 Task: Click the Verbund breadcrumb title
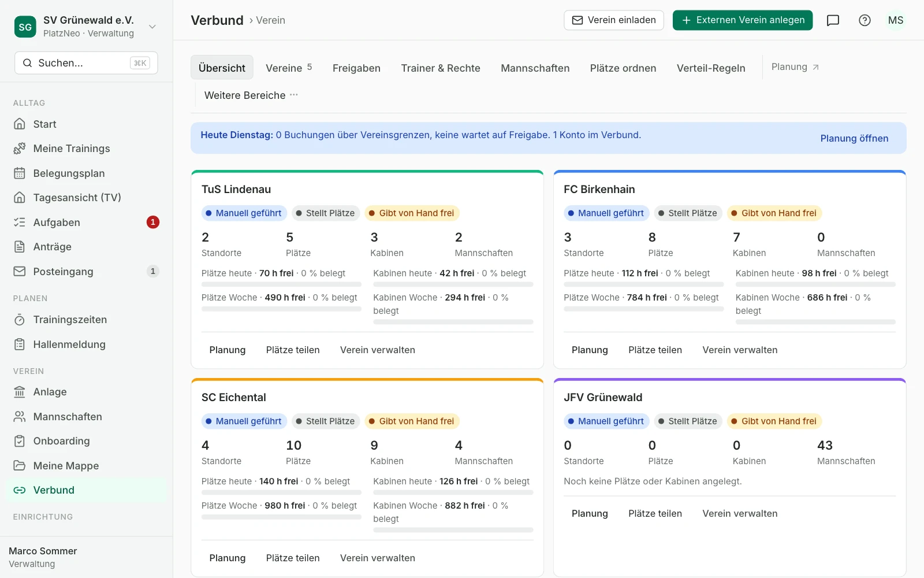(x=217, y=20)
